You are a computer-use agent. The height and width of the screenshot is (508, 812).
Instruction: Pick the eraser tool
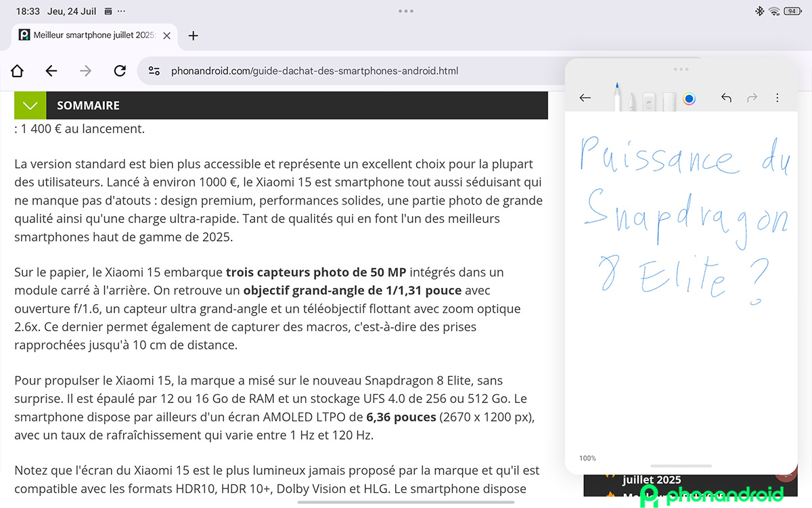pos(649,100)
